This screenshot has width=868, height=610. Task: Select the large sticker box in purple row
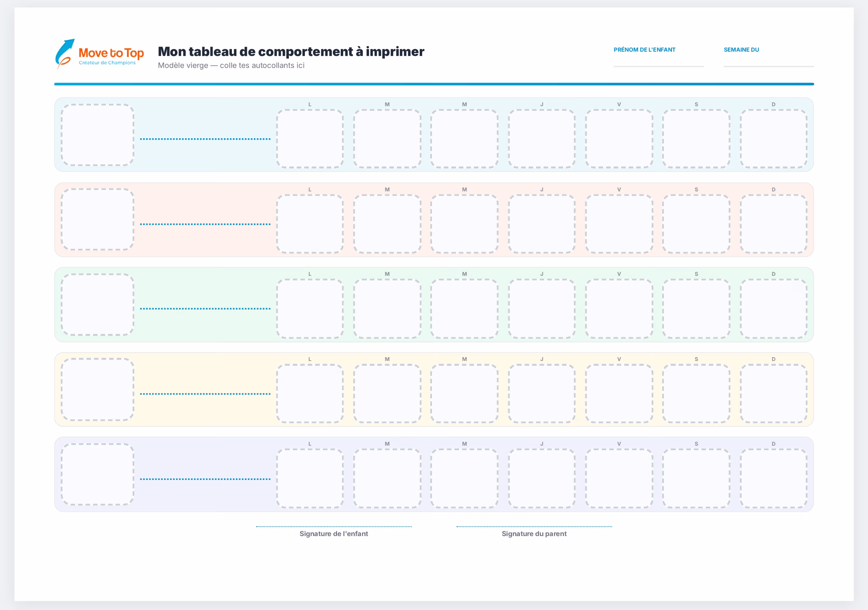click(98, 474)
